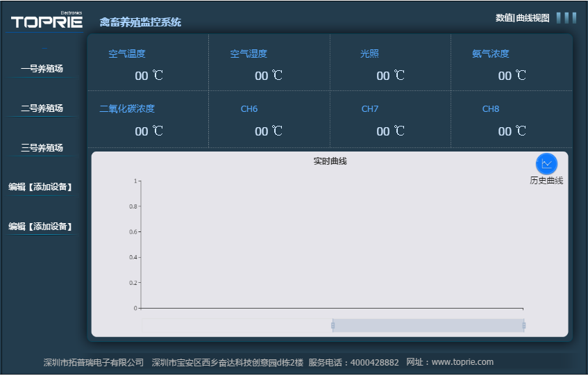Click the TOPRIE Electronics logo
This screenshot has height=376, width=588.
47,22
